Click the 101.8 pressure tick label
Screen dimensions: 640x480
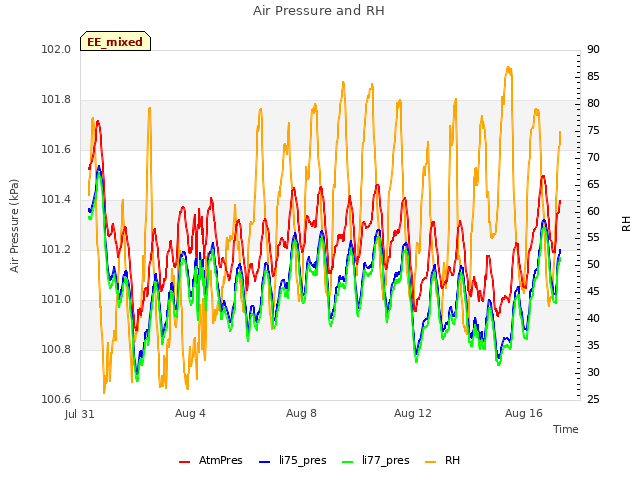[56, 100]
